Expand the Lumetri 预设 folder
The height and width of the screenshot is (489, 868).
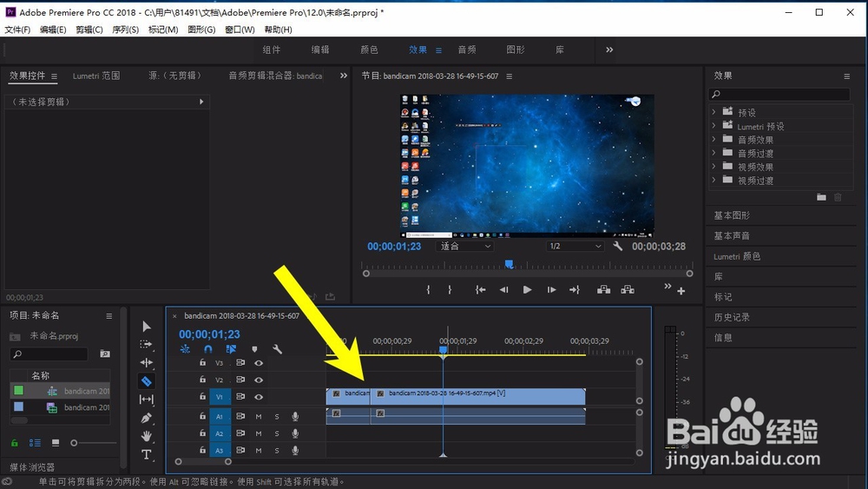click(713, 126)
